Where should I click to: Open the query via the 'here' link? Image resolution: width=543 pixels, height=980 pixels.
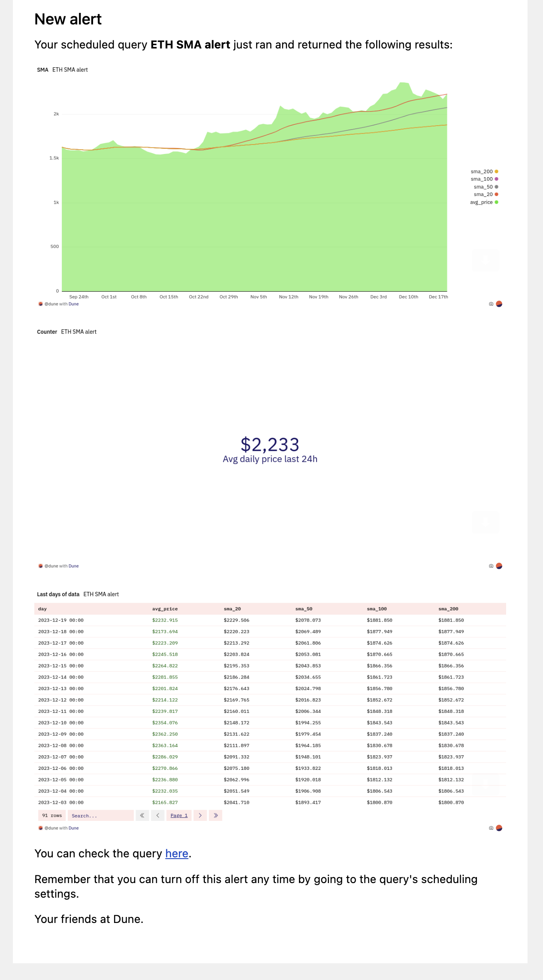click(177, 853)
